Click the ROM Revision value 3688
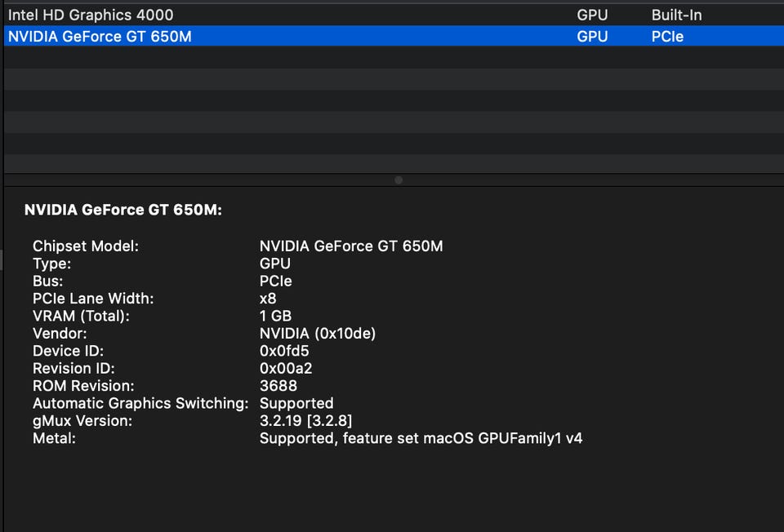 pyautogui.click(x=278, y=386)
